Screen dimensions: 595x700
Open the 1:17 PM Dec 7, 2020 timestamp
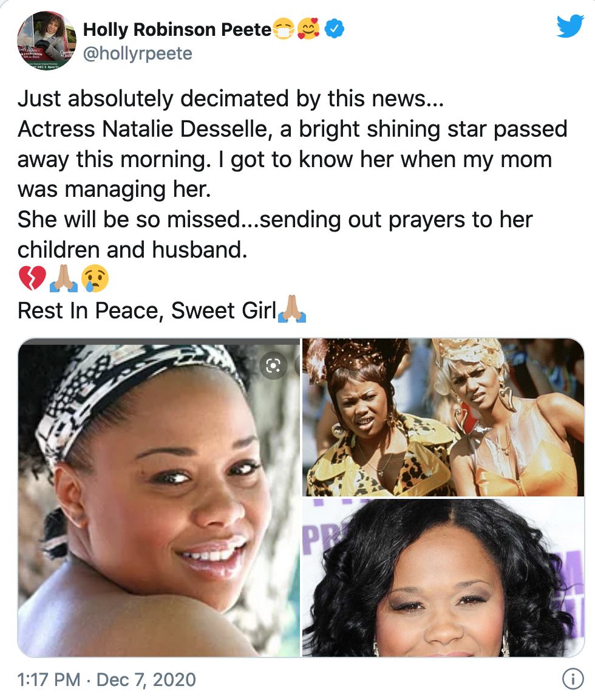[x=107, y=679]
